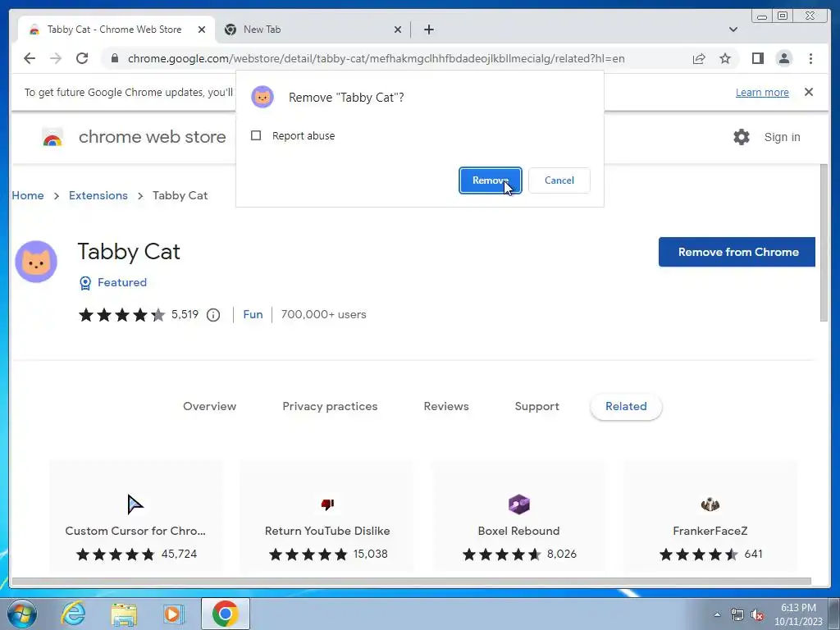The height and width of the screenshot is (630, 840).
Task: Open the tab search chevron
Action: click(733, 30)
